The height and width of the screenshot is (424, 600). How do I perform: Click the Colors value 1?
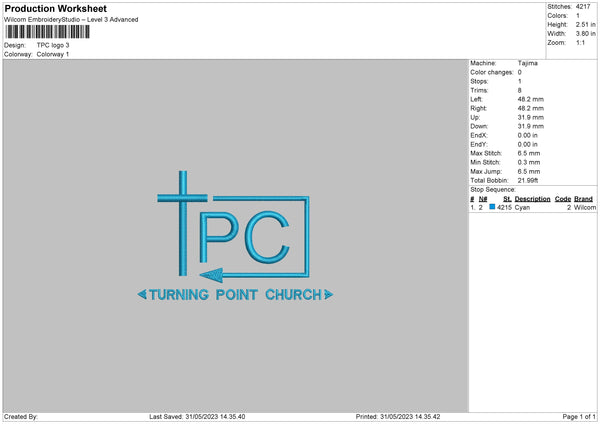click(578, 16)
